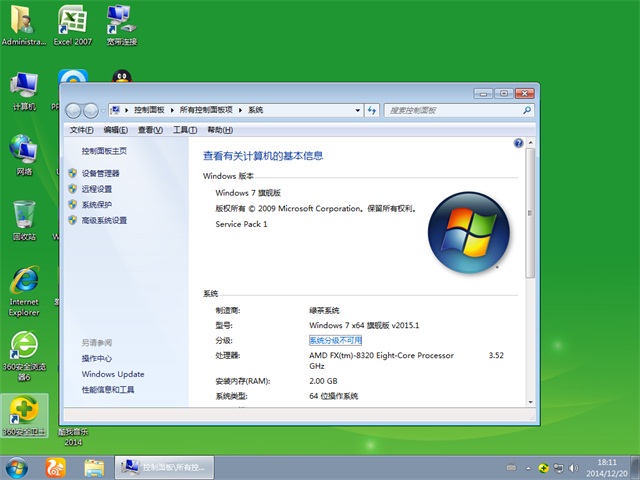640x480 pixels.
Task: Expand the address bar history dropdown
Action: click(356, 110)
